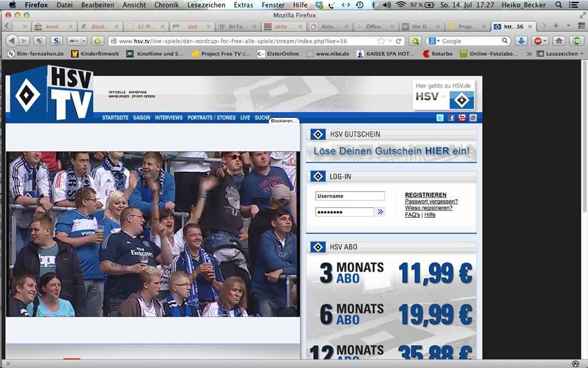Viewport: 588px width, 368px height.
Task: Click the blue S toolbar button
Action: (56, 41)
